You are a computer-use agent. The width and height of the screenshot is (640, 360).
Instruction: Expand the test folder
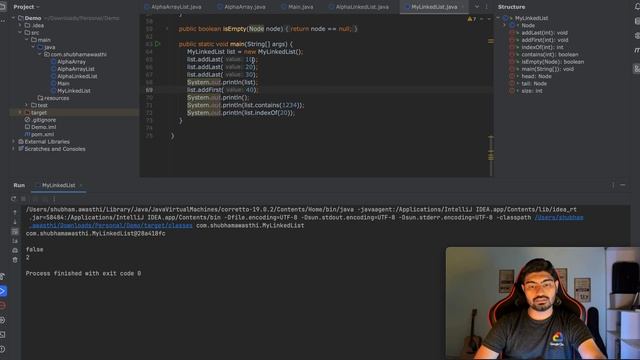coord(27,105)
